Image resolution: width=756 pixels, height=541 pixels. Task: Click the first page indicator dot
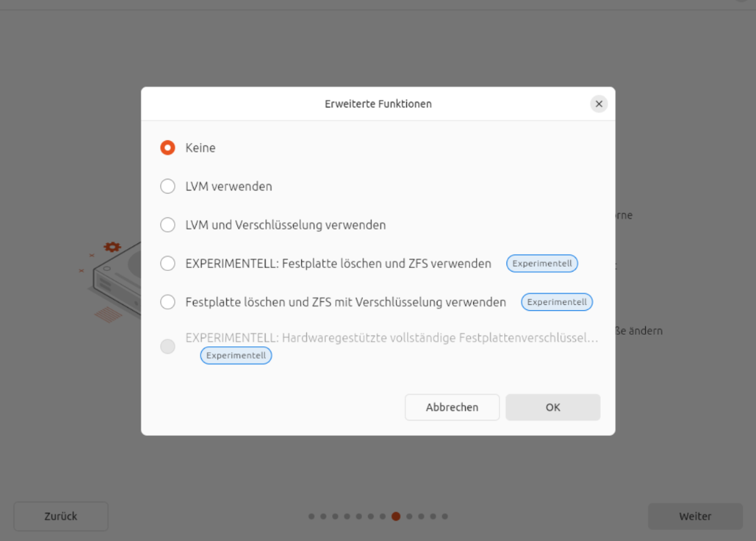311,516
